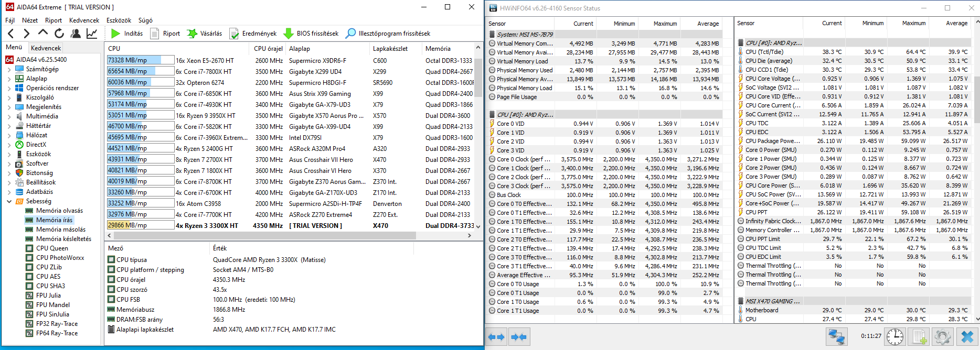Click the Alaplap column header
The image size is (980, 350).
(x=328, y=48)
